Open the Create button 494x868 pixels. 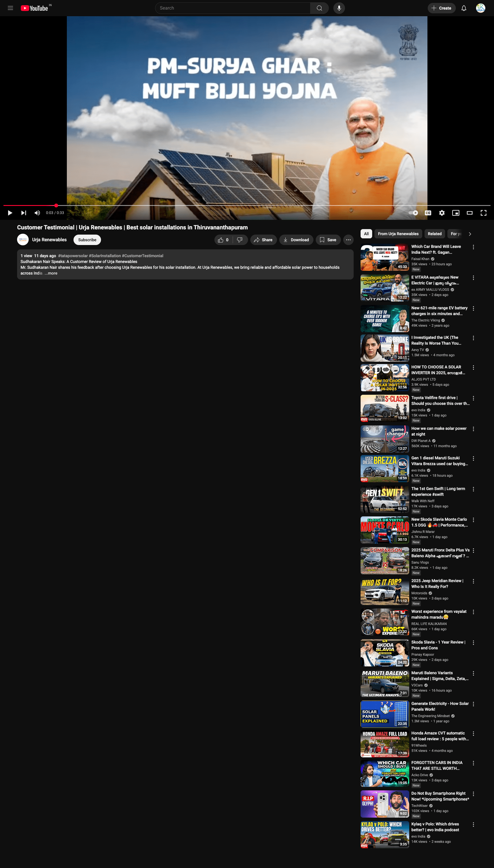(441, 8)
